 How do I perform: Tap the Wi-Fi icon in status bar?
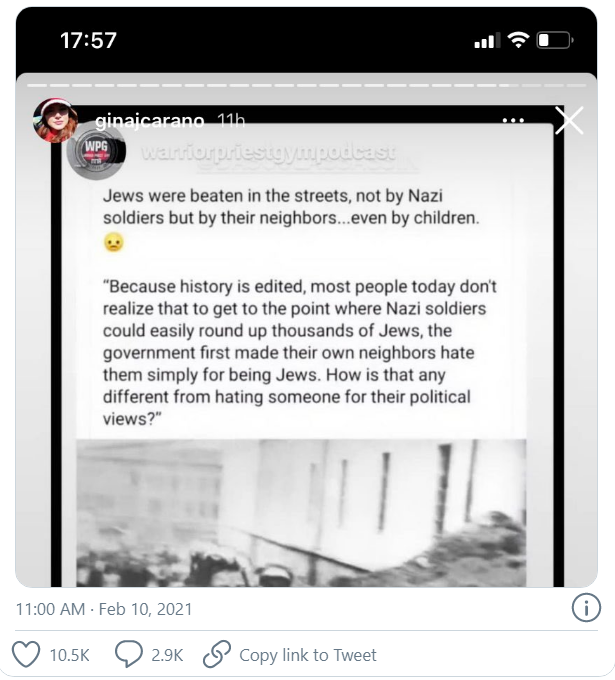coord(518,41)
